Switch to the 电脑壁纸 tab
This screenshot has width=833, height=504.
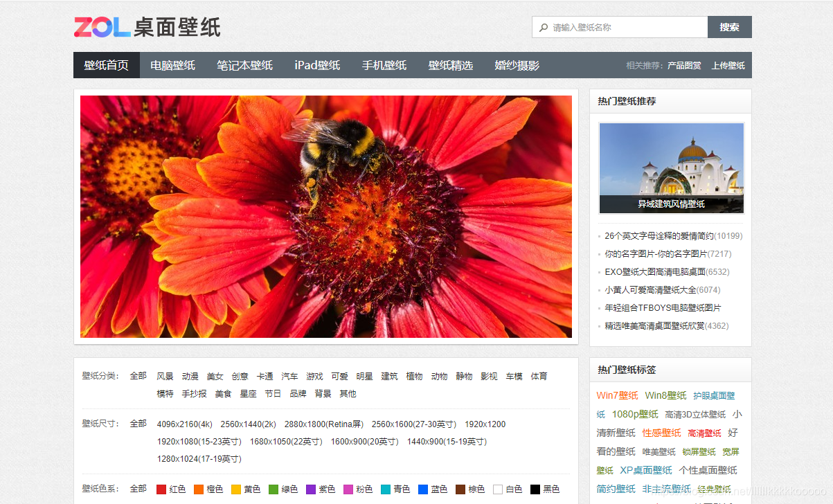(x=172, y=65)
